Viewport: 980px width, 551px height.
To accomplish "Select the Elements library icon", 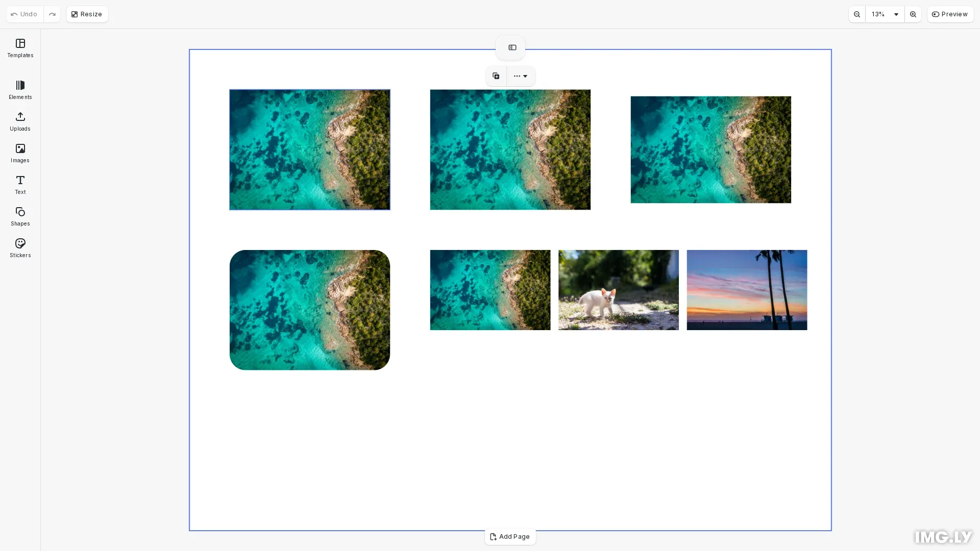I will [x=20, y=90].
